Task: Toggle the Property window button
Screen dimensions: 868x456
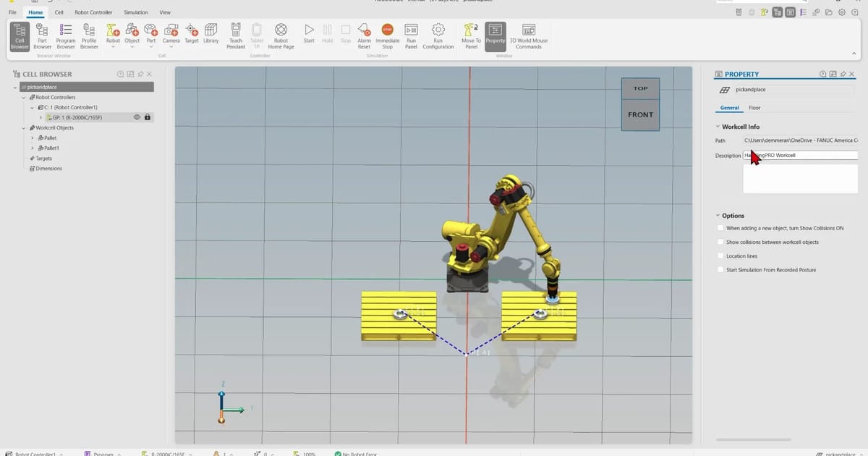Action: click(495, 35)
